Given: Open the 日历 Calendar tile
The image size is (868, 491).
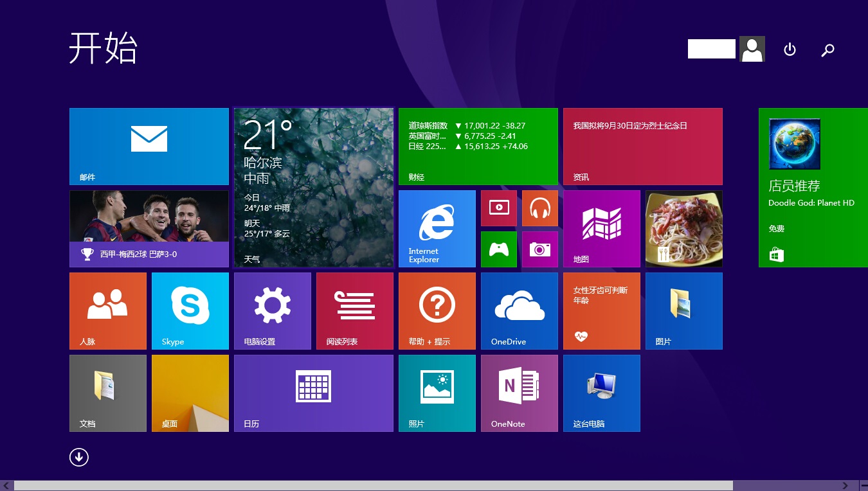Looking at the screenshot, I should [314, 393].
